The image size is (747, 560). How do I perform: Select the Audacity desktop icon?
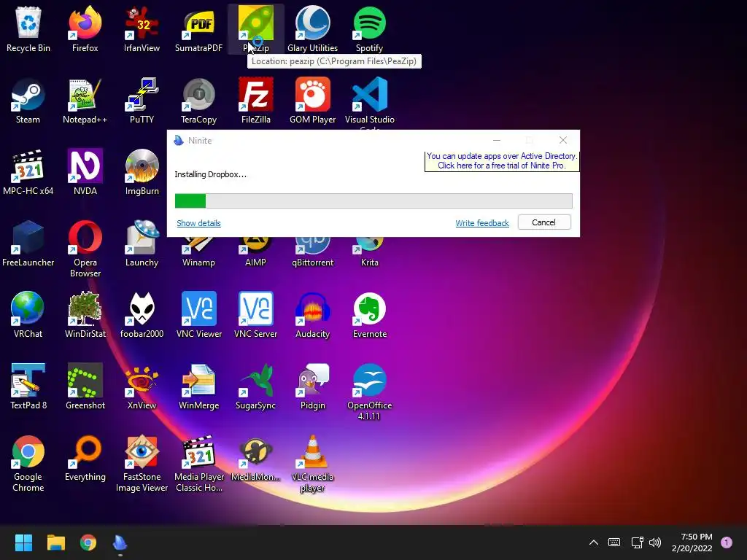(312, 315)
